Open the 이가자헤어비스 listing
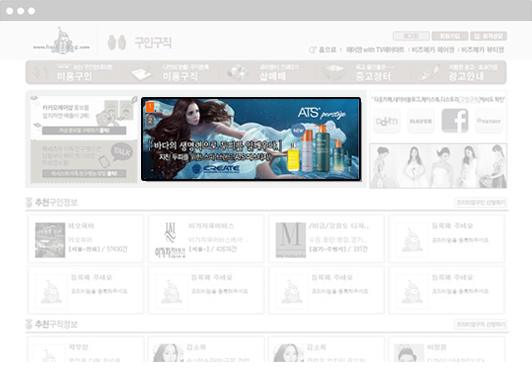 pyautogui.click(x=206, y=238)
